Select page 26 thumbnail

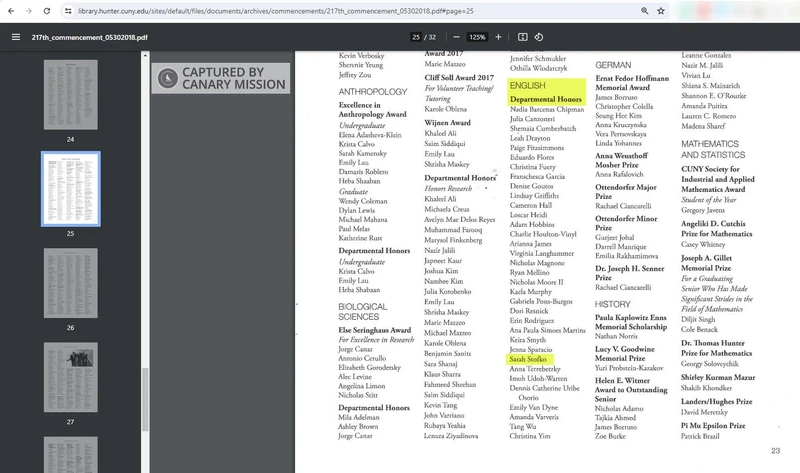tap(70, 282)
